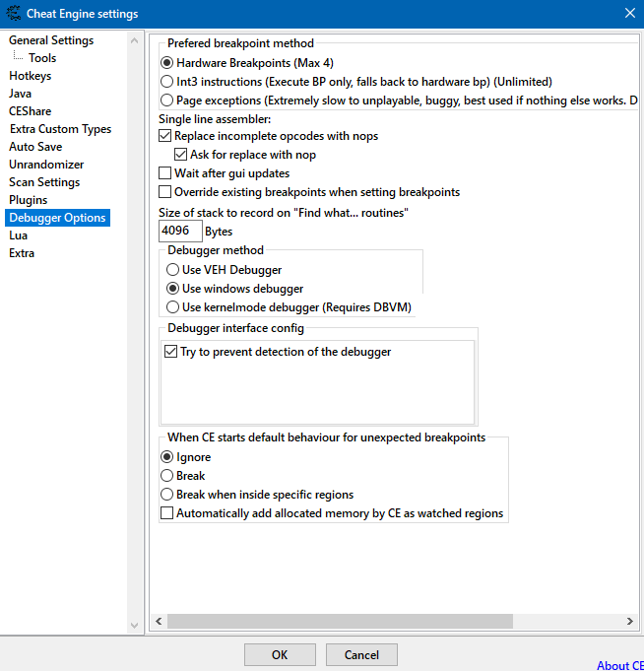Enable Override existing breakpoints checkbox
This screenshot has height=671, width=644.
point(165,192)
